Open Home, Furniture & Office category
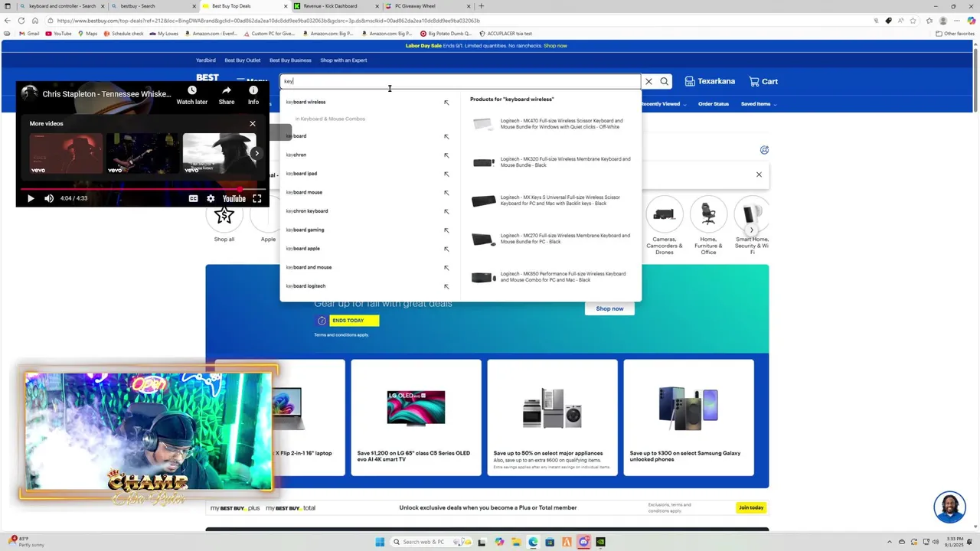Viewport: 980px width, 551px height. tap(708, 223)
